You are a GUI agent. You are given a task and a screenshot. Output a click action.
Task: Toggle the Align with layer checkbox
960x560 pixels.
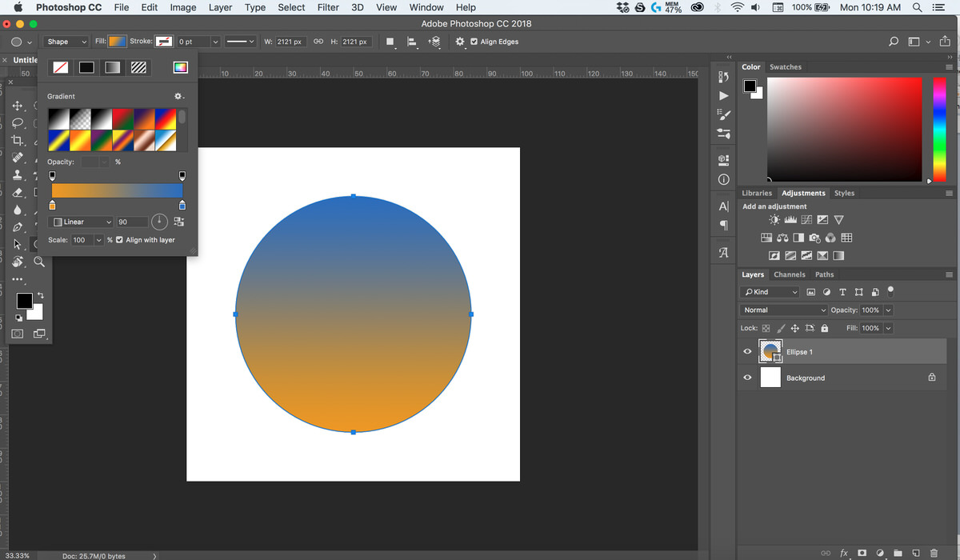120,240
